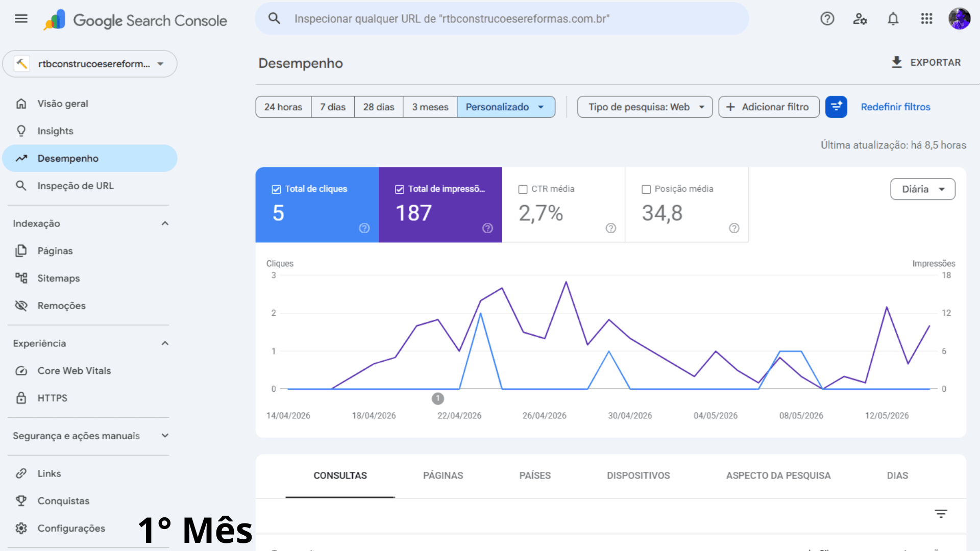Click the Adicionar filtro button
The image size is (980, 551).
click(x=769, y=107)
